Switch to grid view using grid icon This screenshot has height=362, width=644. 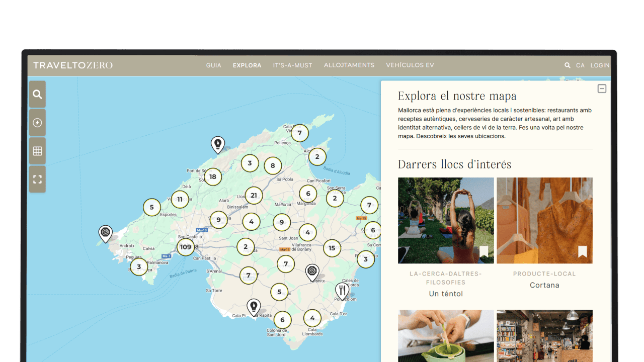tap(37, 151)
